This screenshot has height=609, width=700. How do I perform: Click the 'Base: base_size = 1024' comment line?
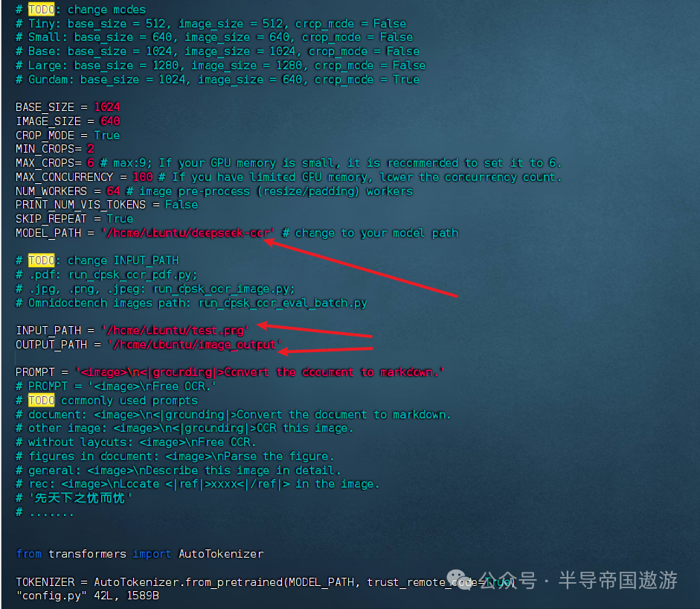click(x=217, y=51)
